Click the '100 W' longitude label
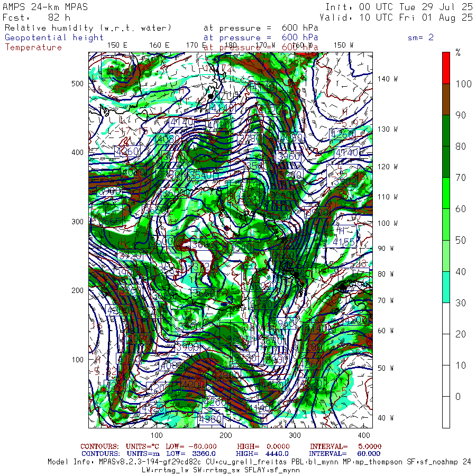476x476 pixels. (x=387, y=223)
